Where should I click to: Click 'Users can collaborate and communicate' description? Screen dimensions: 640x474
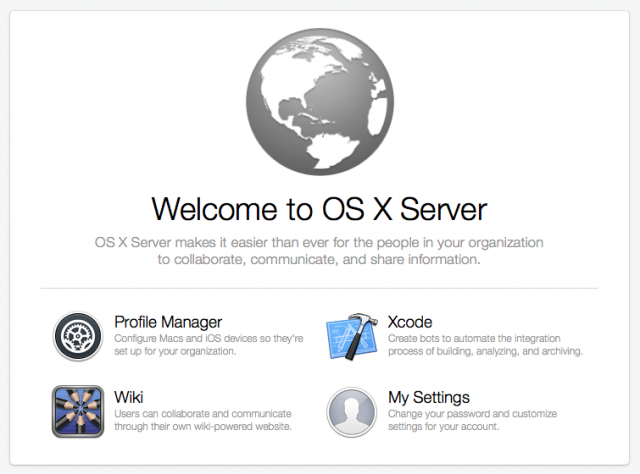tap(203, 420)
